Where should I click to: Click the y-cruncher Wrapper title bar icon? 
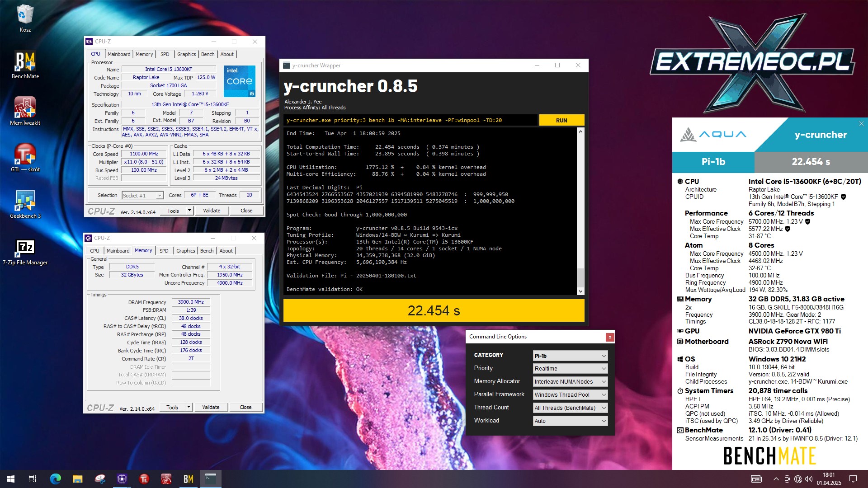click(x=287, y=66)
